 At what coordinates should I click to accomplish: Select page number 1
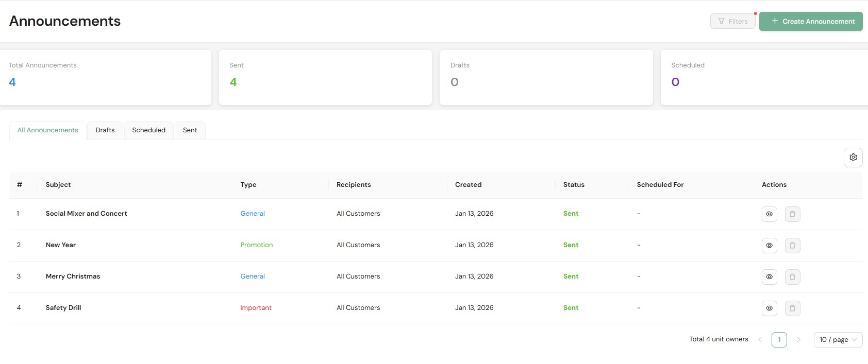(x=779, y=340)
